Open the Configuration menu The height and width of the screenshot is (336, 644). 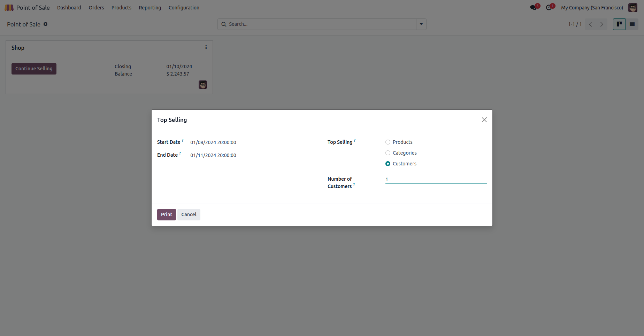[x=184, y=8]
